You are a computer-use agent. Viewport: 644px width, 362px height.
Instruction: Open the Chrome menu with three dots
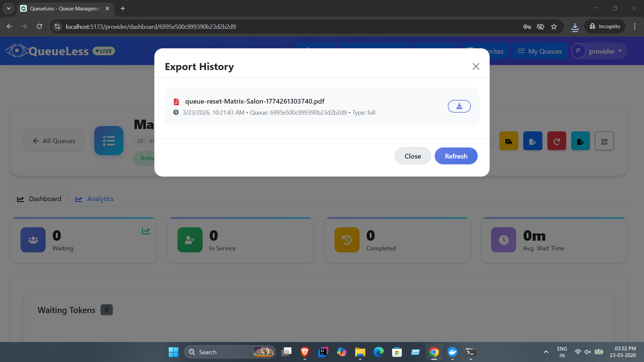635,26
